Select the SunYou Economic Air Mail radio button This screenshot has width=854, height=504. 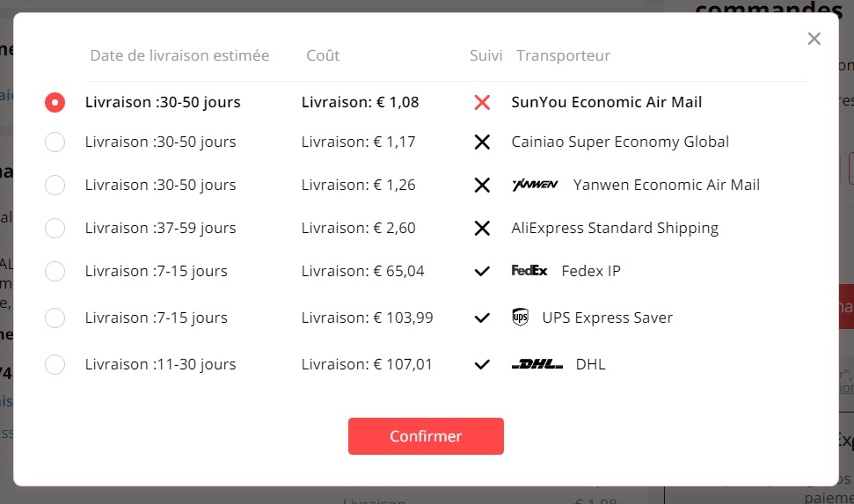[55, 102]
